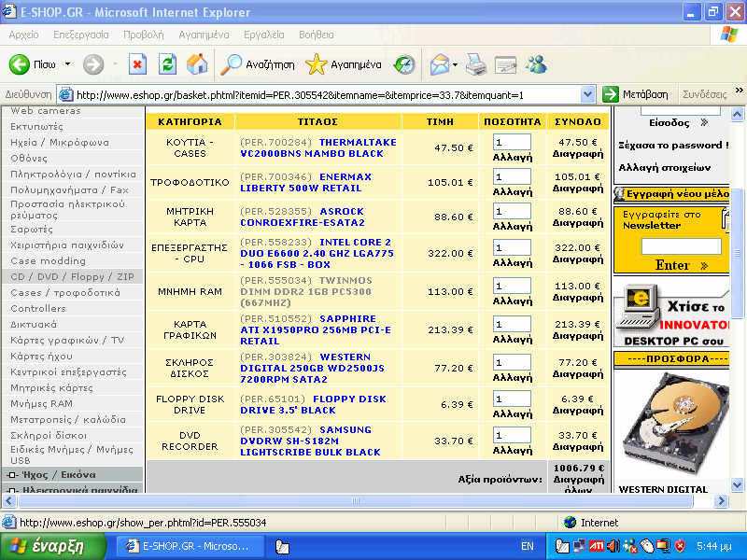
Task: Open the Mail envelope toolbar icon
Action: tap(439, 64)
